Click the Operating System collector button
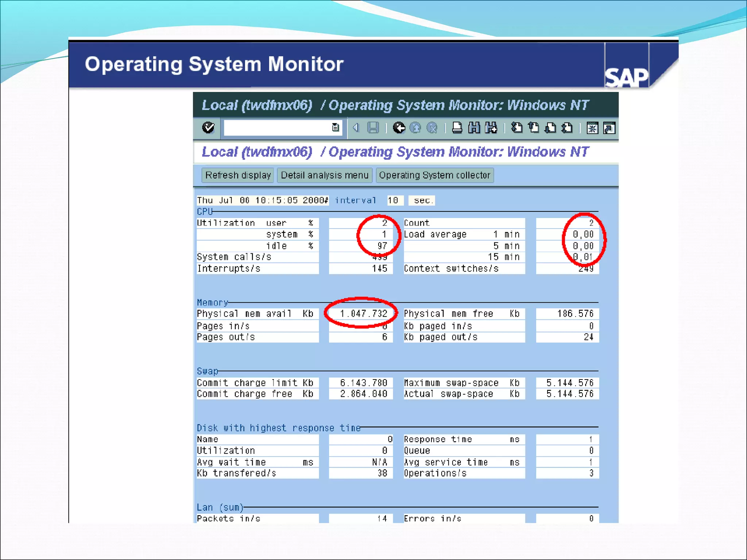This screenshot has width=747, height=560. coord(434,175)
